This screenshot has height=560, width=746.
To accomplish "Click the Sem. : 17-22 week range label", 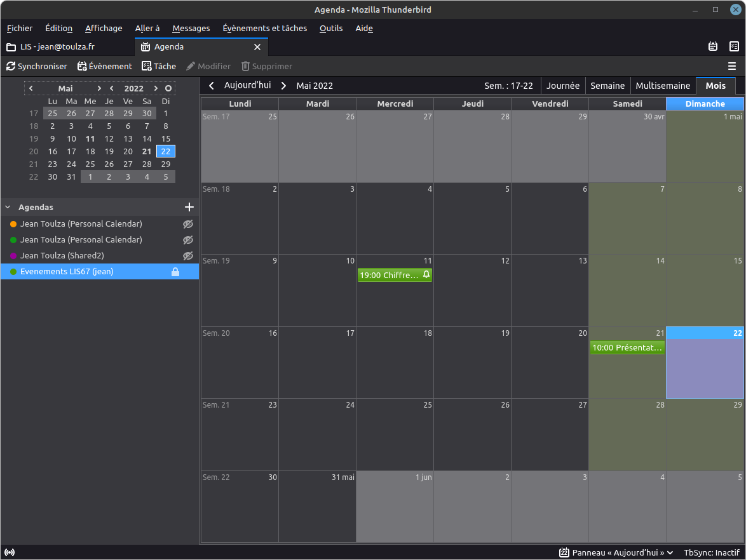I will tap(508, 86).
